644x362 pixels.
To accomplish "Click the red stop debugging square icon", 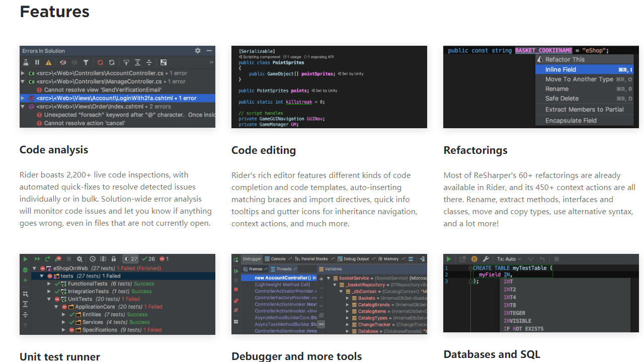I will coord(236,290).
